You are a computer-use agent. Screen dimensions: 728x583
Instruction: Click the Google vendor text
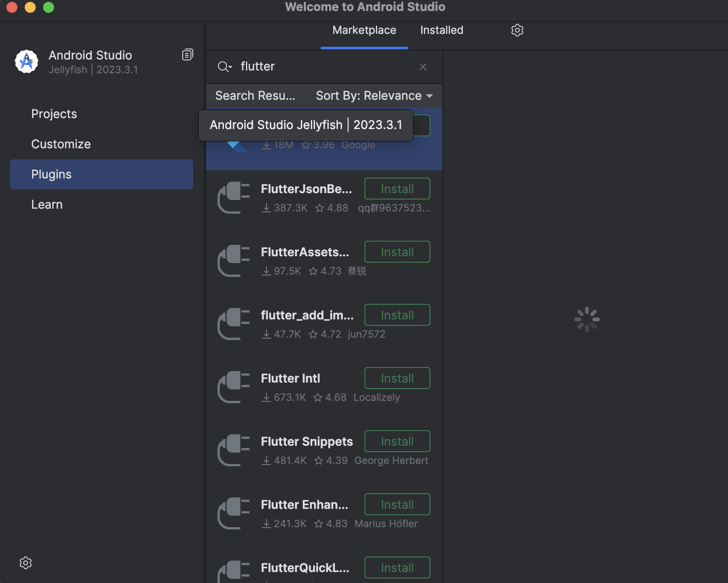(x=358, y=145)
